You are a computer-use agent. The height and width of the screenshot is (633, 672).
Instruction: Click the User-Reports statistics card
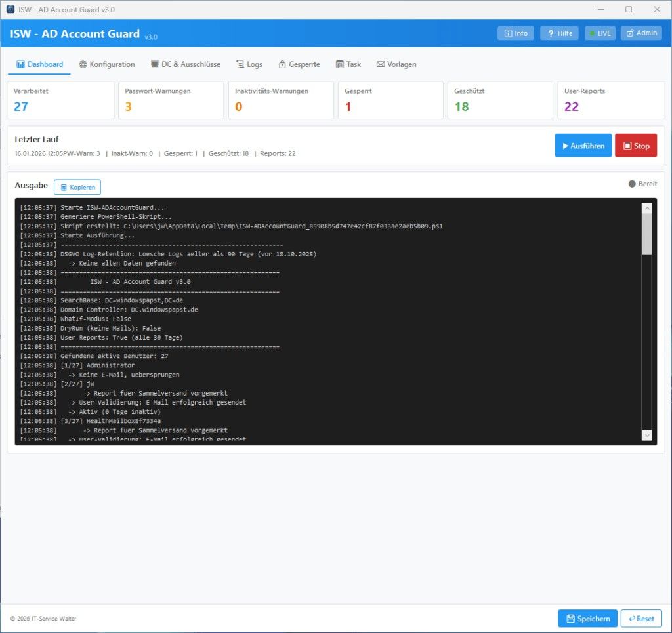tap(610, 100)
